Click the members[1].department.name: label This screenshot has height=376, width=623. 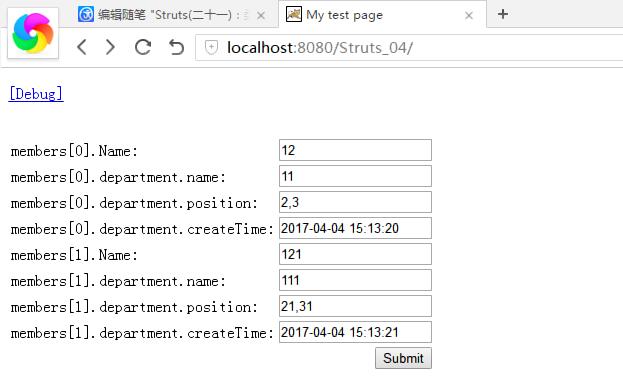click(x=118, y=281)
